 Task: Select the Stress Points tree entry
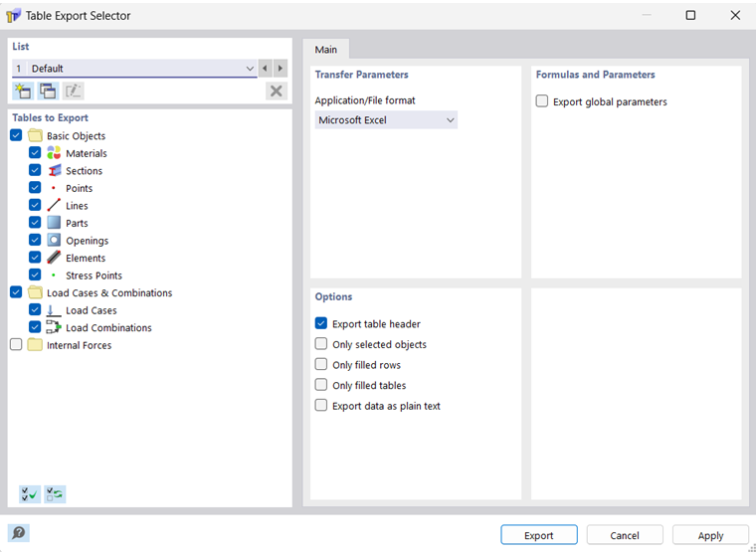[94, 276]
